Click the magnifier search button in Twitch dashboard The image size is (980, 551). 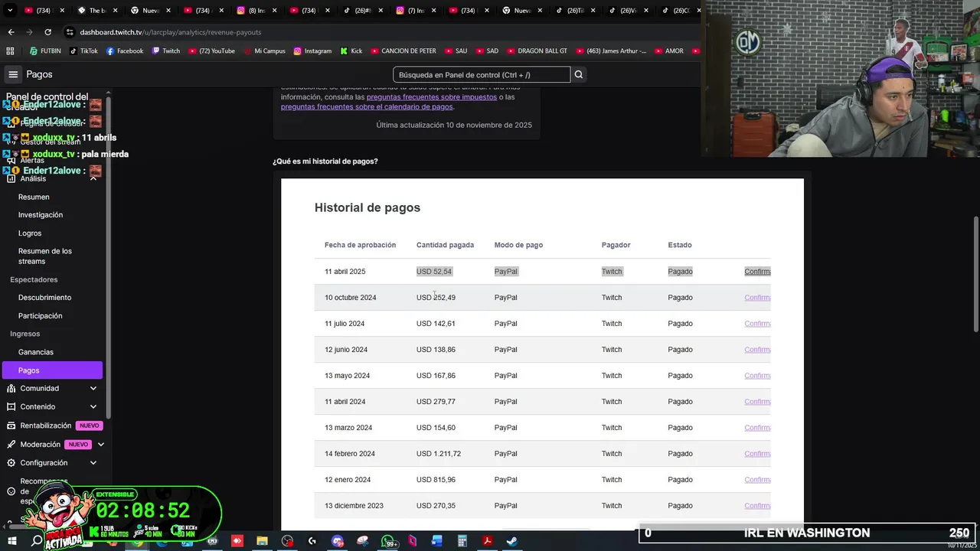pos(579,74)
